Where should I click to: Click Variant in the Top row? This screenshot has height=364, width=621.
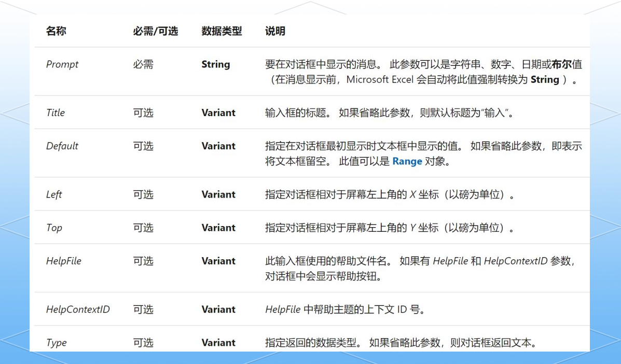[218, 228]
